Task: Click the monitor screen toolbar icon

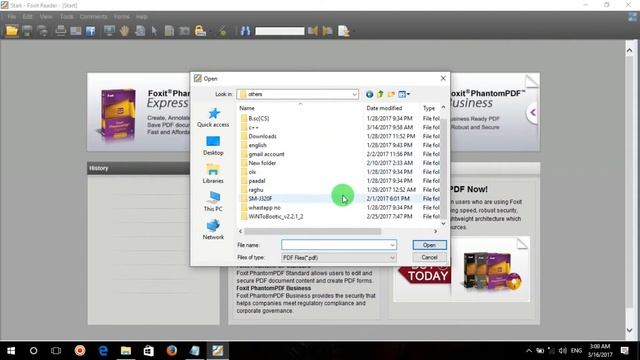Action: click(x=109, y=31)
